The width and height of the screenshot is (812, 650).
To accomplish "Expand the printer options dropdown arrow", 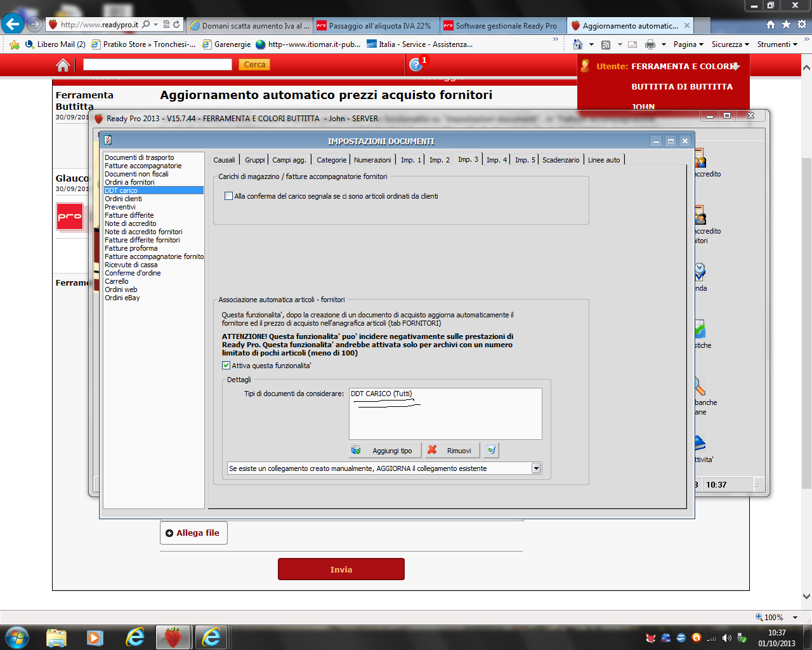I will coord(664,44).
